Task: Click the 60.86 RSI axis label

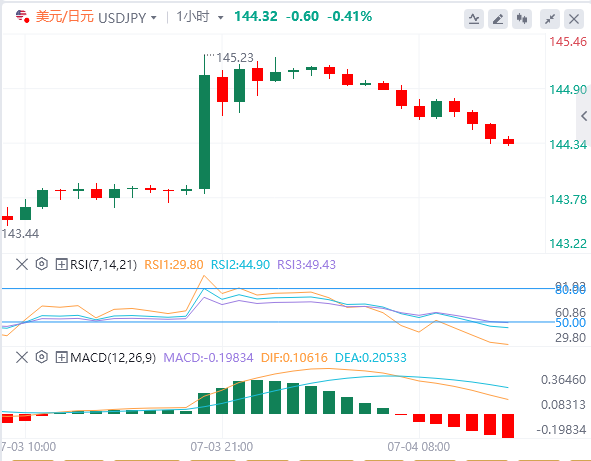Action: tap(571, 312)
